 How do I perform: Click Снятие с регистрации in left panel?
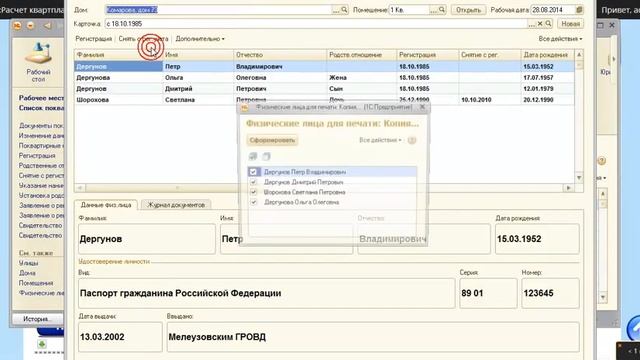click(41, 176)
